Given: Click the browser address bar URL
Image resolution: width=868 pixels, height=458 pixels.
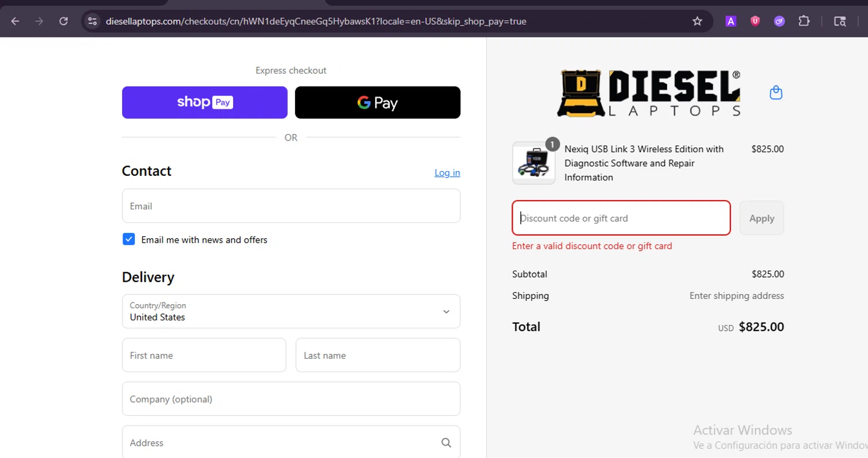Looking at the screenshot, I should click(316, 21).
